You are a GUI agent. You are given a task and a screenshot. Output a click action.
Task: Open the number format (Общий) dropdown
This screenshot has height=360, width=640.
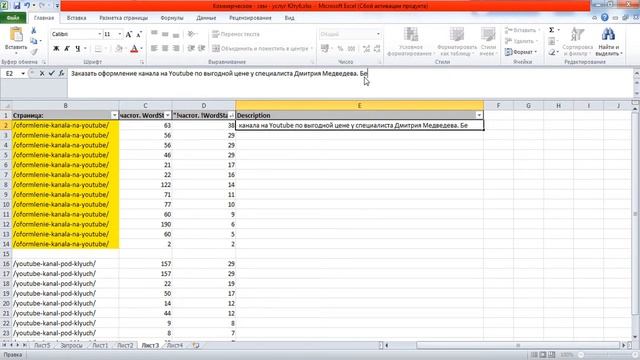click(378, 34)
